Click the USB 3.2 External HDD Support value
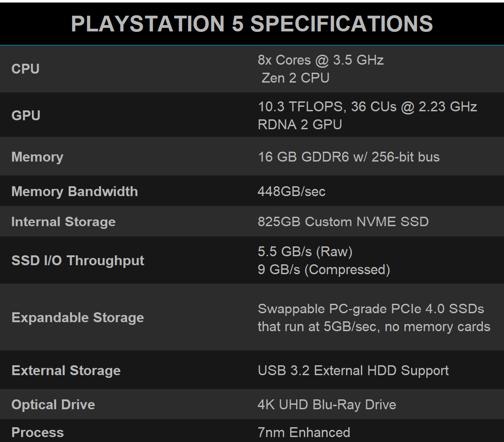 [x=353, y=371]
